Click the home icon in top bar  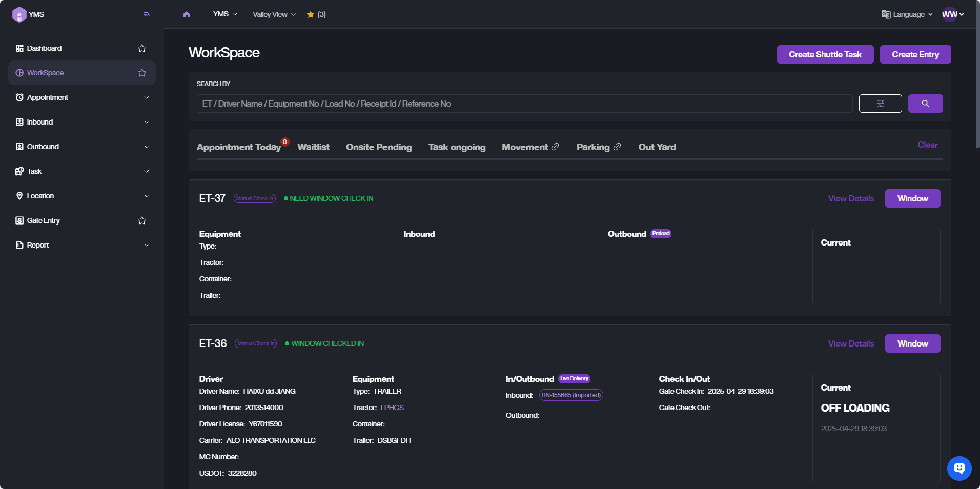187,14
